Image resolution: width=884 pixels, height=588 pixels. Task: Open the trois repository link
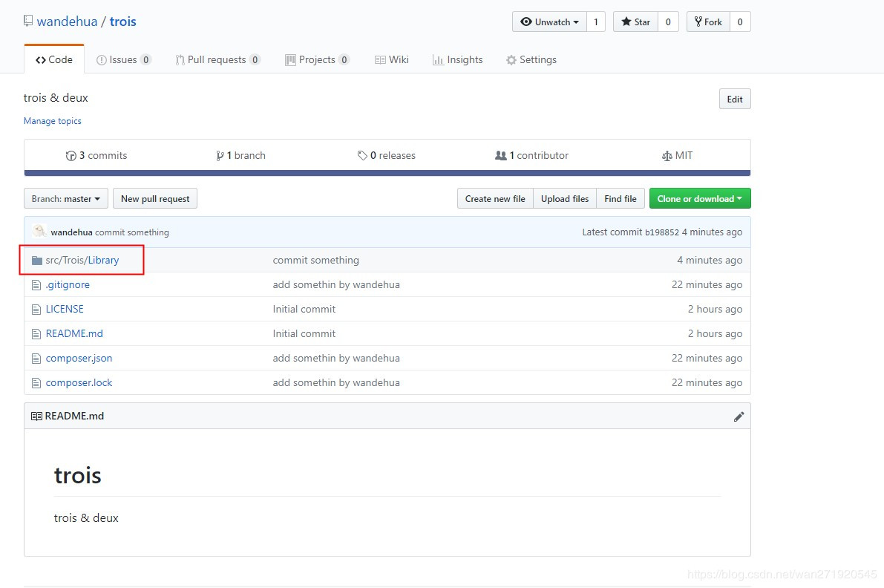(x=123, y=22)
